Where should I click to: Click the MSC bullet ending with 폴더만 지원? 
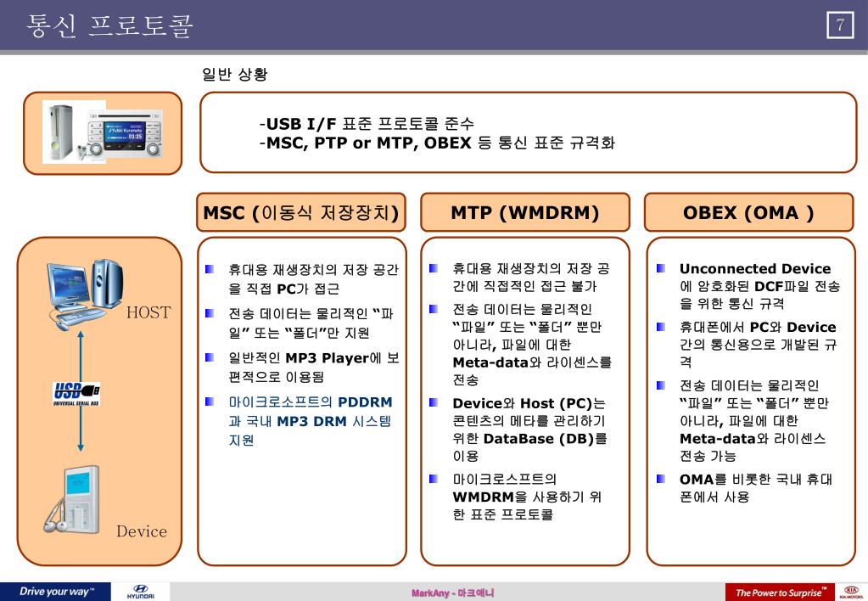[x=311, y=323]
